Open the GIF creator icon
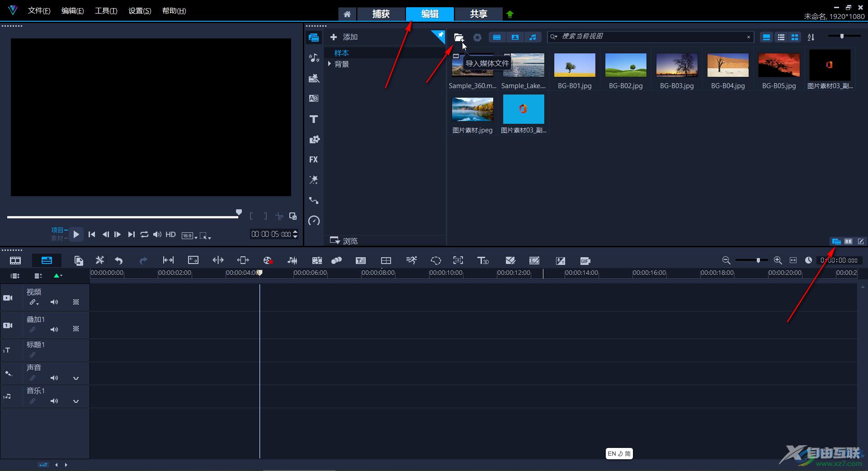 [x=585, y=261]
